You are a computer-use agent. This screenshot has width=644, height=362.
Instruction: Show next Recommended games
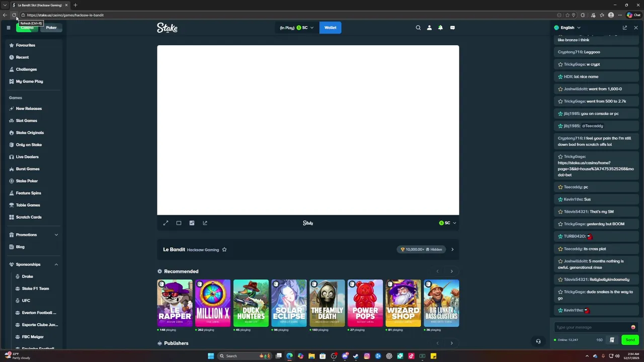click(451, 271)
